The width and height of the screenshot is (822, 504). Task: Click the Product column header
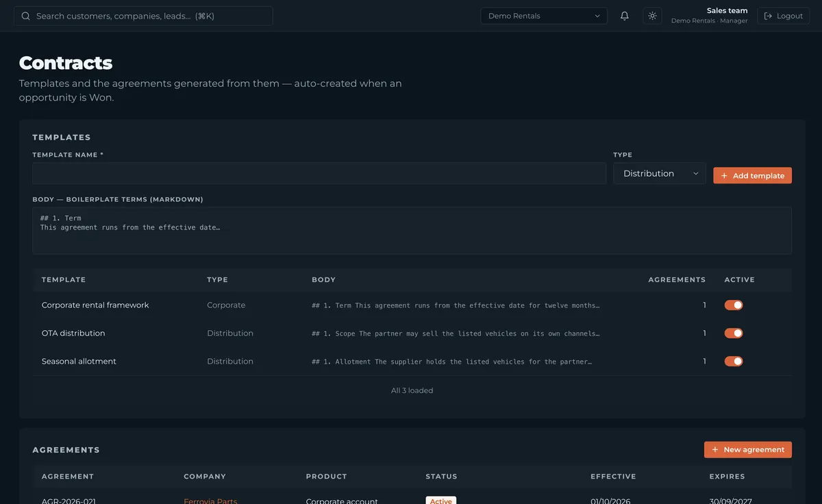327,477
